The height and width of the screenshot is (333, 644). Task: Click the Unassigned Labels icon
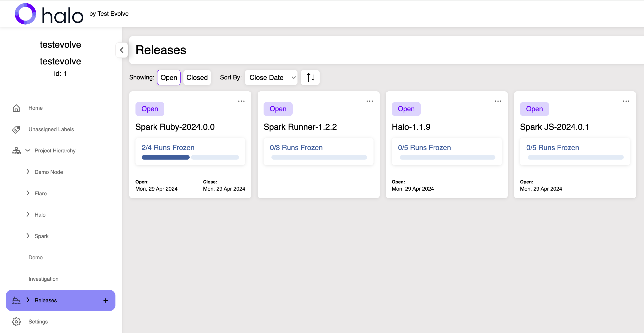click(x=16, y=129)
